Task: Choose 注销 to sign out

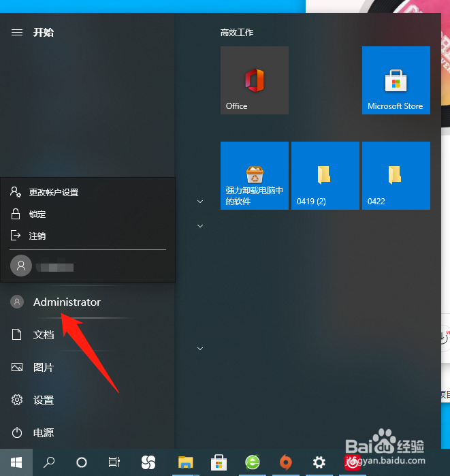Action: pyautogui.click(x=88, y=236)
